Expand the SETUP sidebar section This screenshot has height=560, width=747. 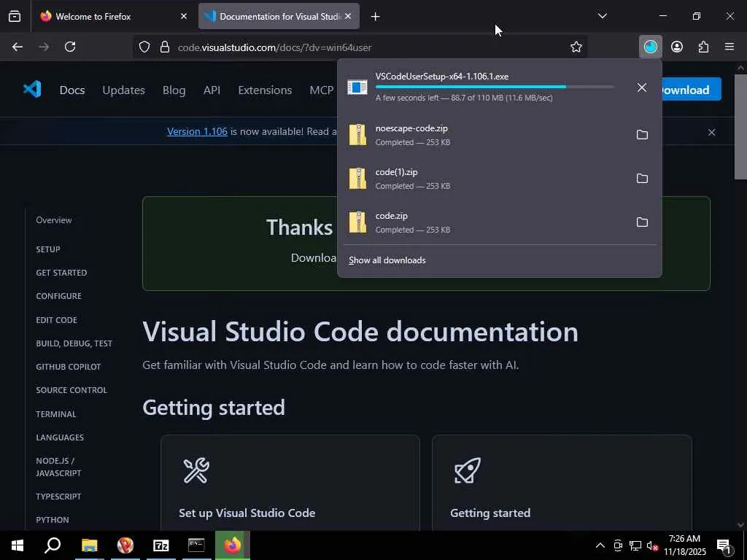[x=48, y=249]
